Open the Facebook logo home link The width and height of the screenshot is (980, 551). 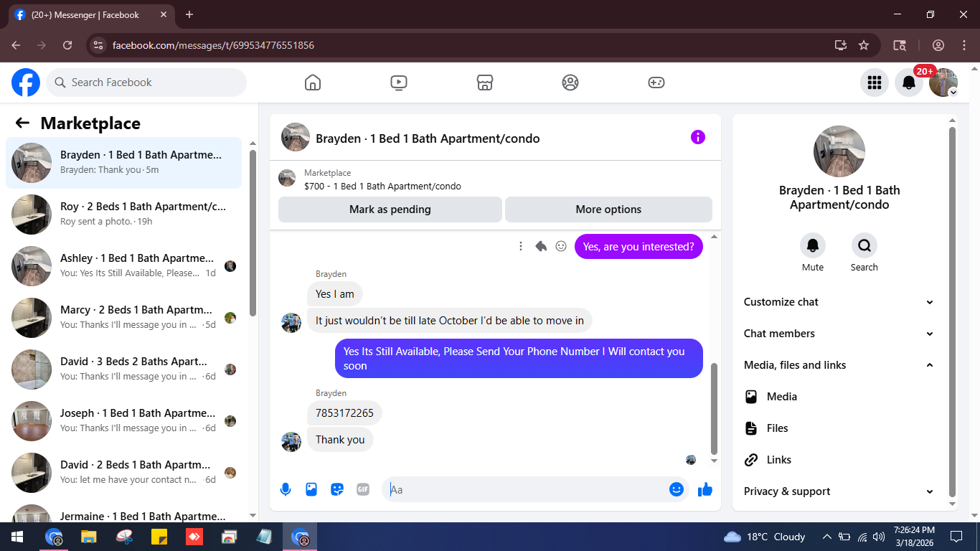pos(26,83)
